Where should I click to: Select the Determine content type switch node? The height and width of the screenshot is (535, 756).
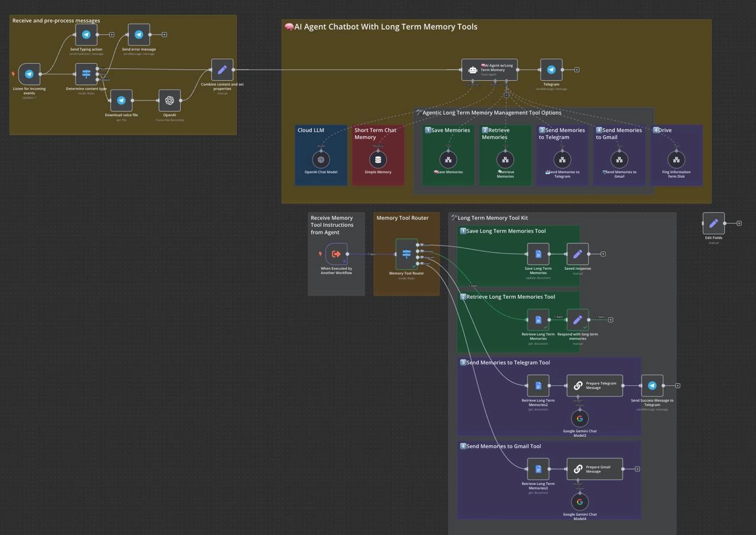86,74
